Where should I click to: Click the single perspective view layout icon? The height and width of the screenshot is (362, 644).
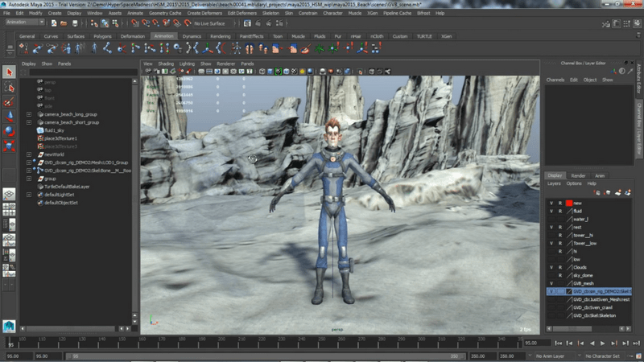(9, 194)
